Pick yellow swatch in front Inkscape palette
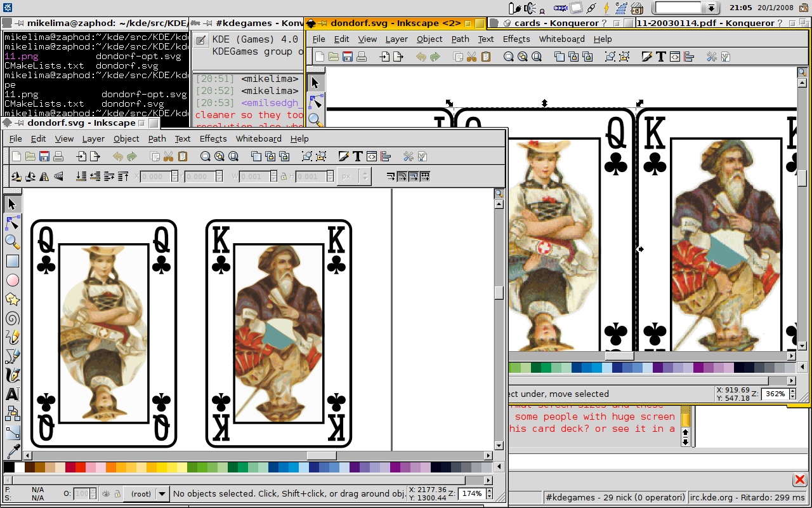Image resolution: width=812 pixels, height=508 pixels. [161, 467]
